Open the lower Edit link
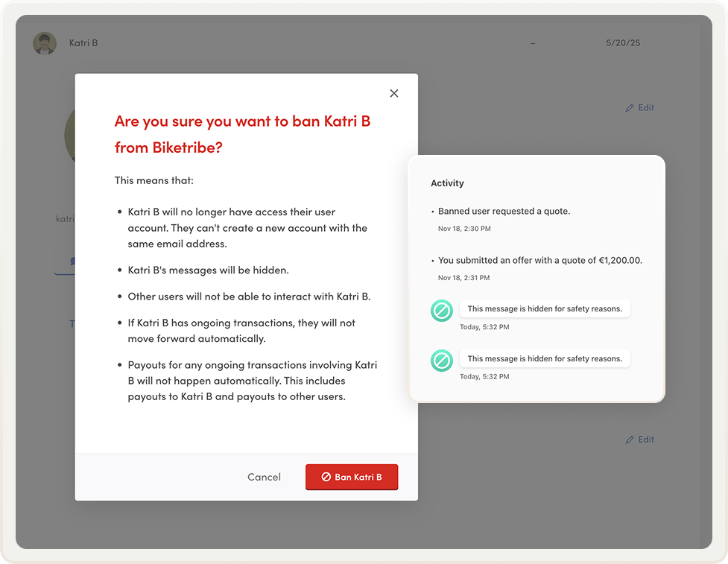Screen dimensions: 728x564 point(645,440)
